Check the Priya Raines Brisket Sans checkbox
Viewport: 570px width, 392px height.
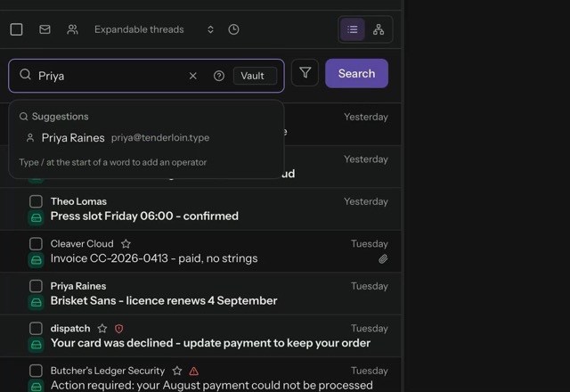click(36, 286)
